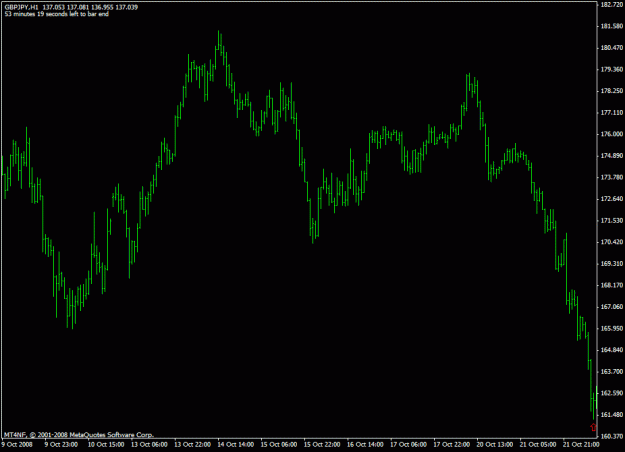Click the '13 Oct 06:00' time label
The width and height of the screenshot is (625, 452).
149,444
